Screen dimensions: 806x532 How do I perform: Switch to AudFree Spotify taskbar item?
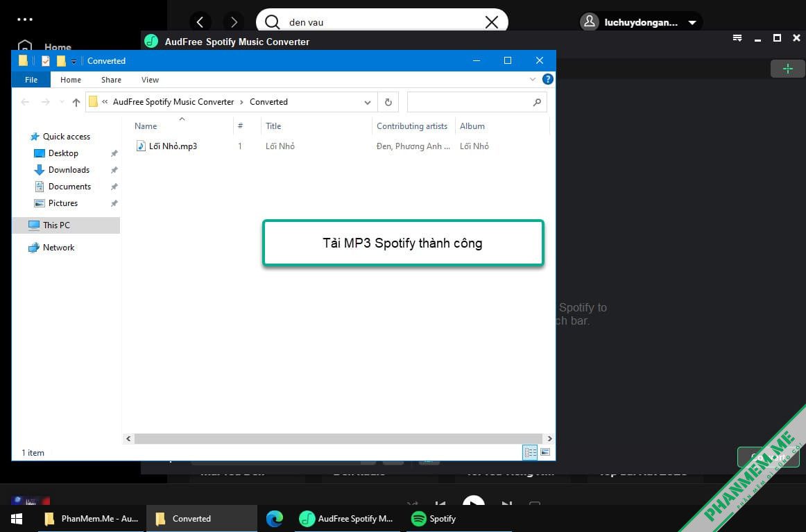point(346,519)
